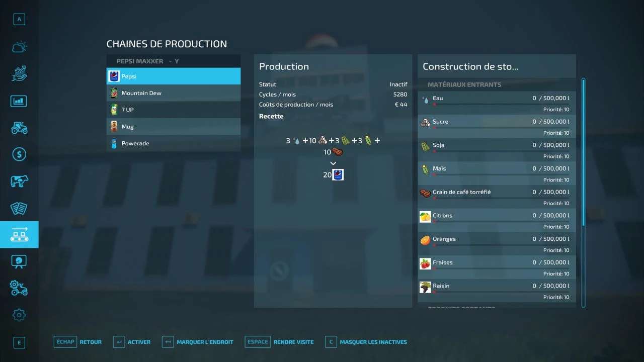Select Mountain Dew production line
The width and height of the screenshot is (644, 362).
coord(173,93)
